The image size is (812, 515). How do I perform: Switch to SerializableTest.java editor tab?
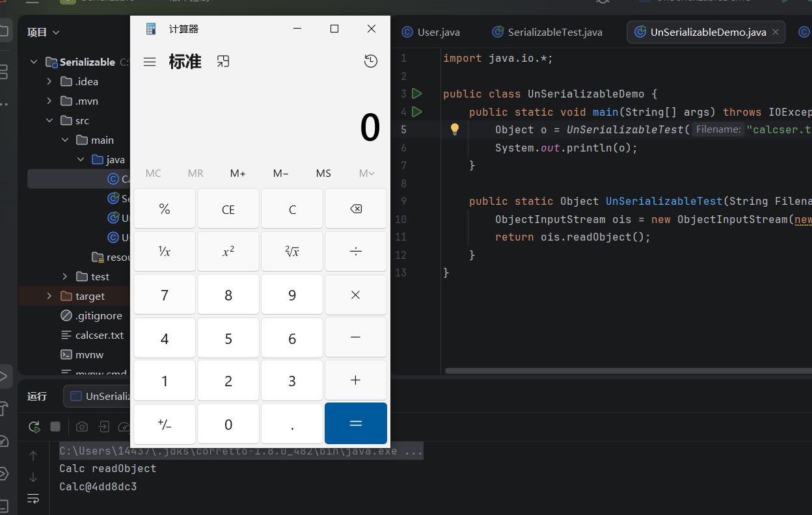[547, 32]
